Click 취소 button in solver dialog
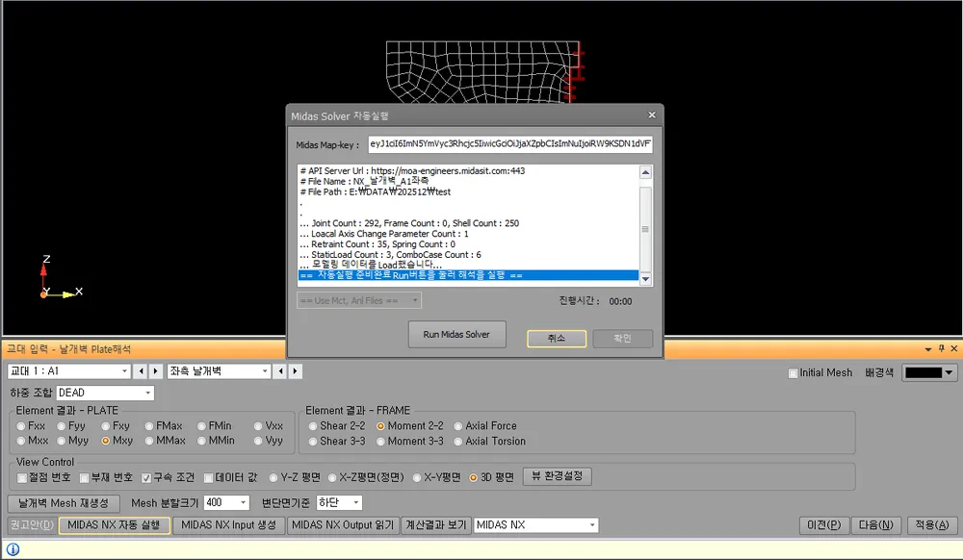 [x=557, y=338]
